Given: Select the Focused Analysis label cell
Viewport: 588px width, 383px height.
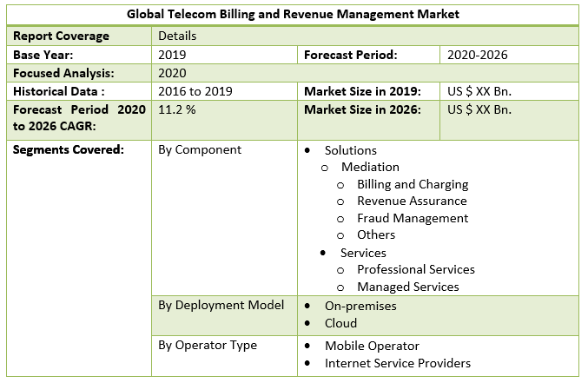Looking at the screenshot, I should tap(63, 73).
